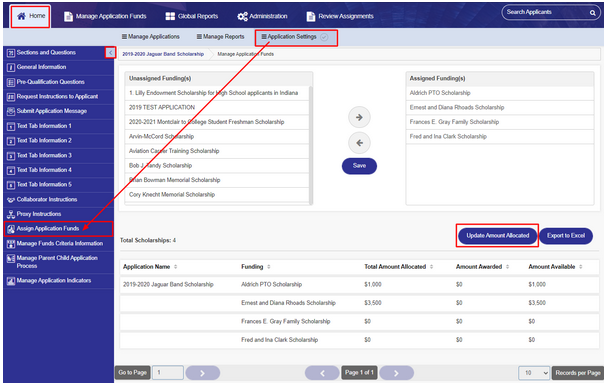
Task: Click the Review Assignments document icon
Action: 310,16
